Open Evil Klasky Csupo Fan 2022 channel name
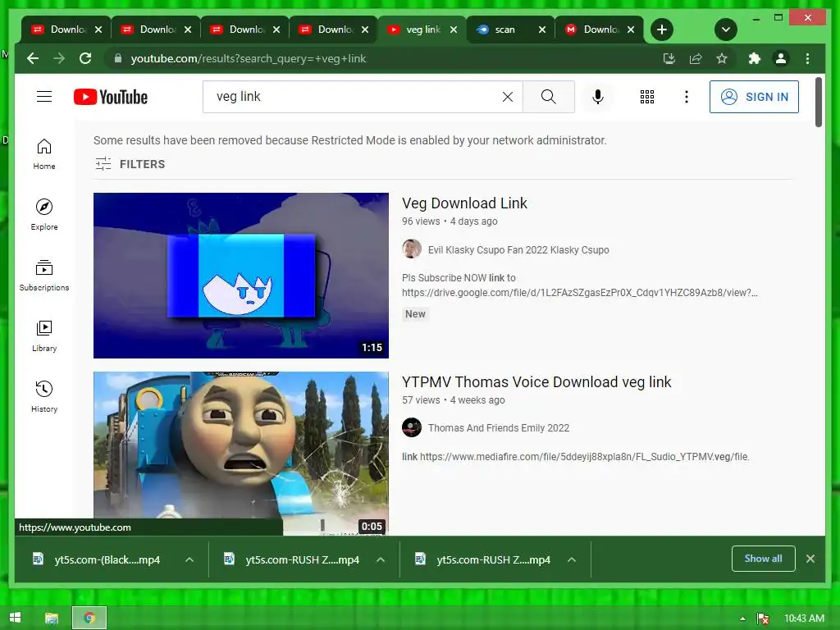This screenshot has height=630, width=840. coord(518,249)
